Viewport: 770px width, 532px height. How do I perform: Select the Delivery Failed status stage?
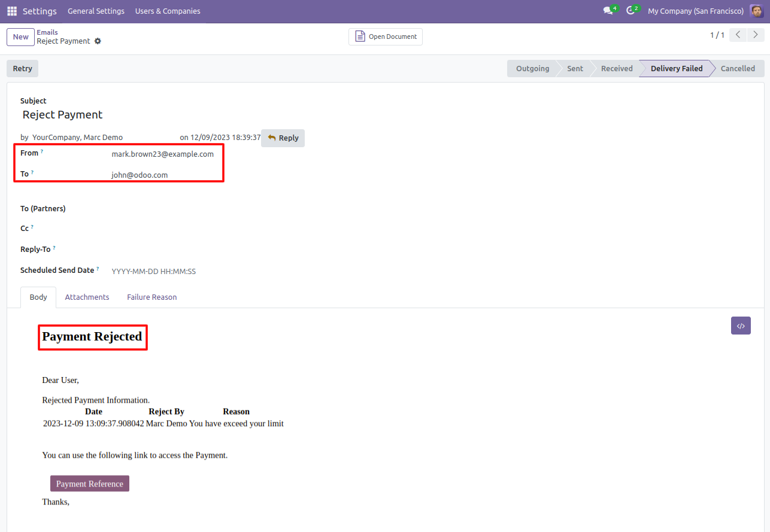677,69
